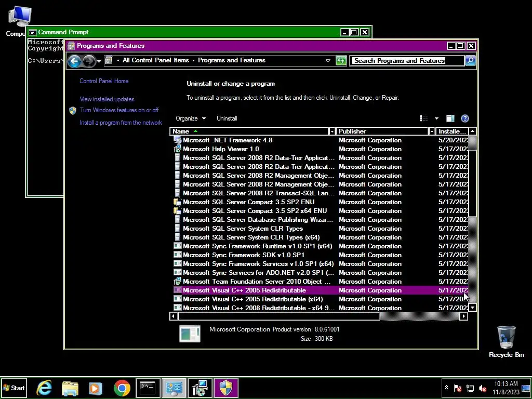Click icon of Sync Framework Runtime v1.0 SP1 (x64)

pos(177,246)
